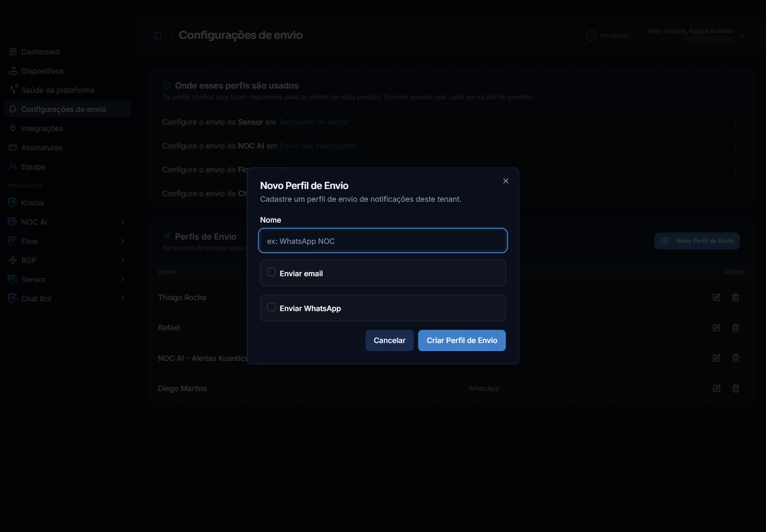Open the Templates de alerta link
The height and width of the screenshot is (532, 766).
(313, 122)
